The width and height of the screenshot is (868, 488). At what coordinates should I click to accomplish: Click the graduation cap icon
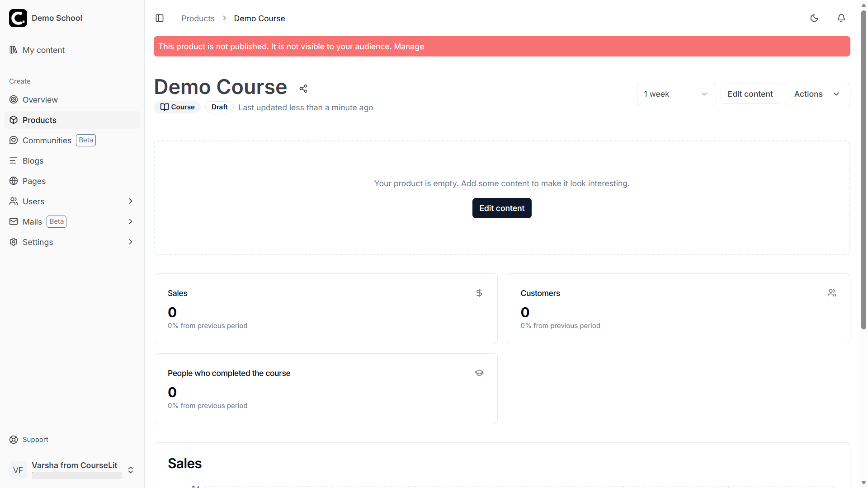pos(479,373)
